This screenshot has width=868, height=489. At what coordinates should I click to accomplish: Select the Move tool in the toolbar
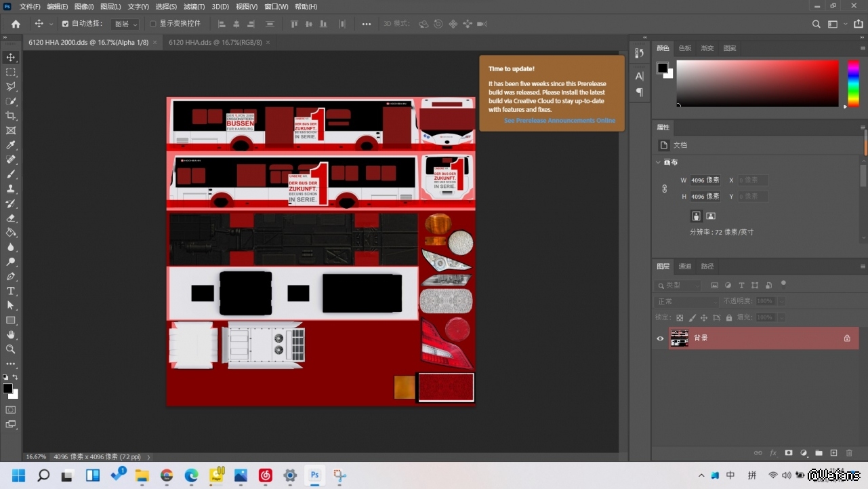(11, 58)
